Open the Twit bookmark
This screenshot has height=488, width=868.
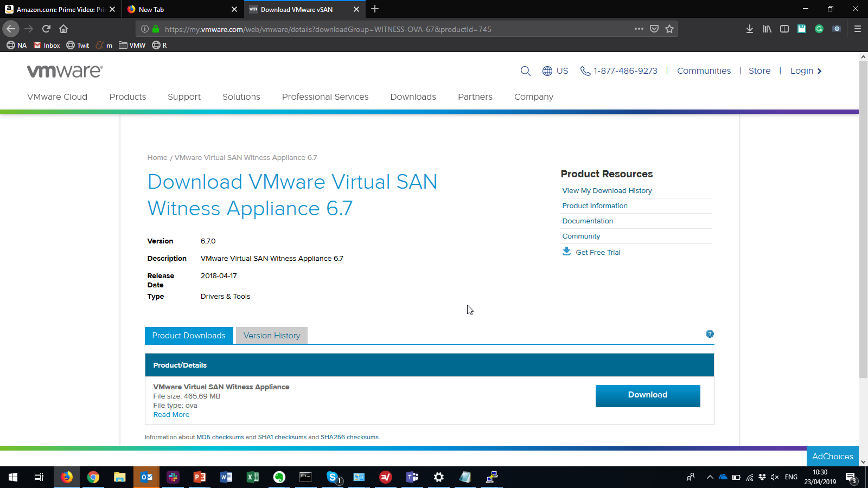pos(78,45)
